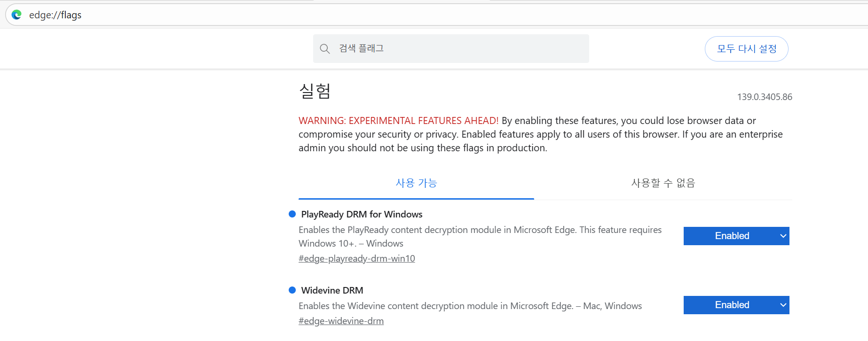The width and height of the screenshot is (868, 341).
Task: Click the Edge logo in address bar
Action: [x=16, y=15]
